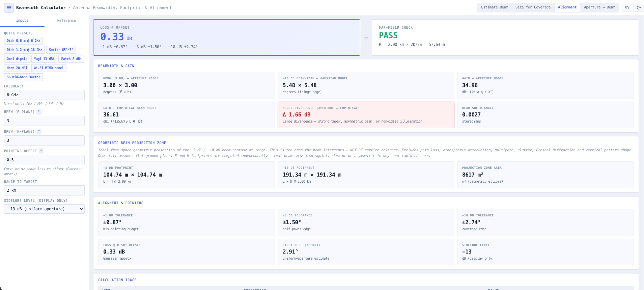Click the Quick Presets label
This screenshot has width=644, height=290.
pyautogui.click(x=18, y=33)
